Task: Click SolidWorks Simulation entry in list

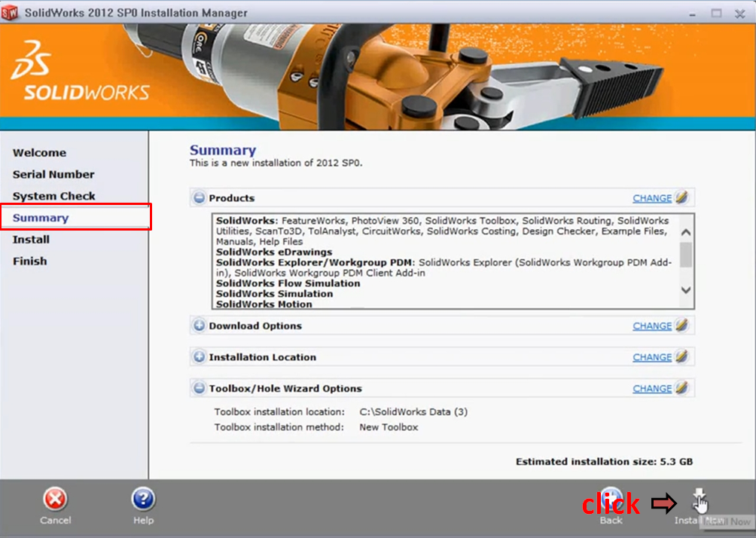Action: tap(274, 294)
